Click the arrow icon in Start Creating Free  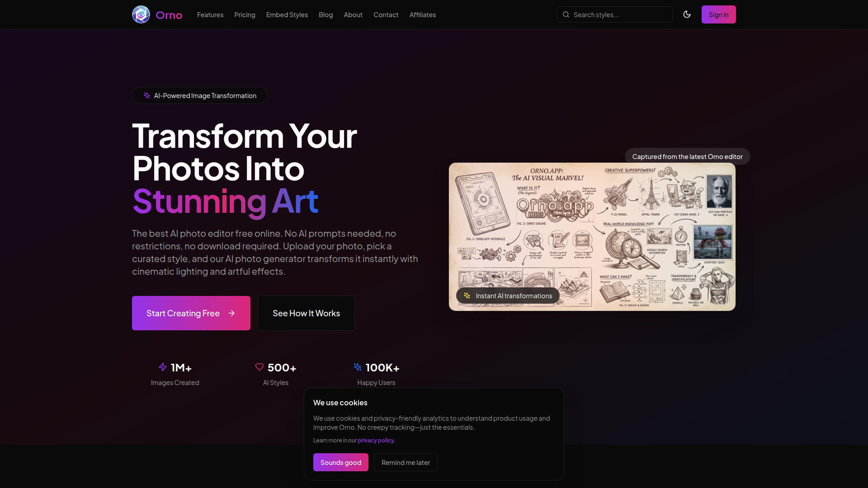click(231, 313)
